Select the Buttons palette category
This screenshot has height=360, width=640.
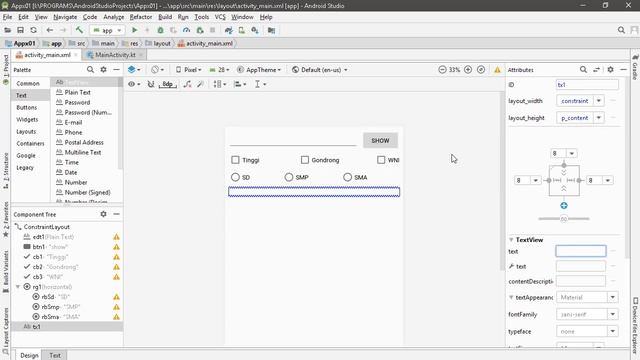27,107
